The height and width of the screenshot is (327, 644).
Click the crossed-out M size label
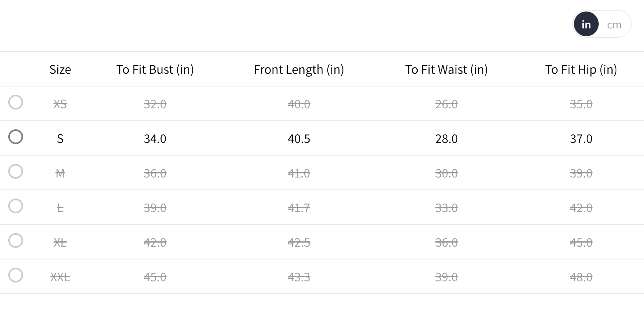(x=60, y=173)
